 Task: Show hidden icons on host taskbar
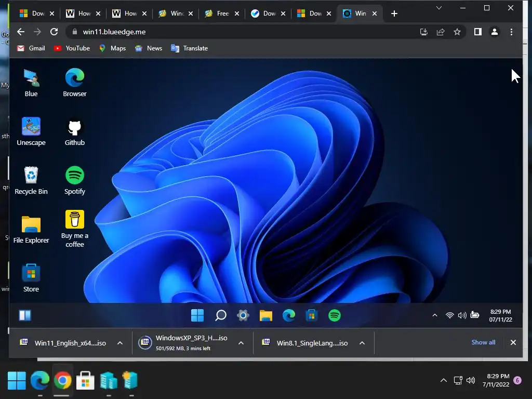444,380
